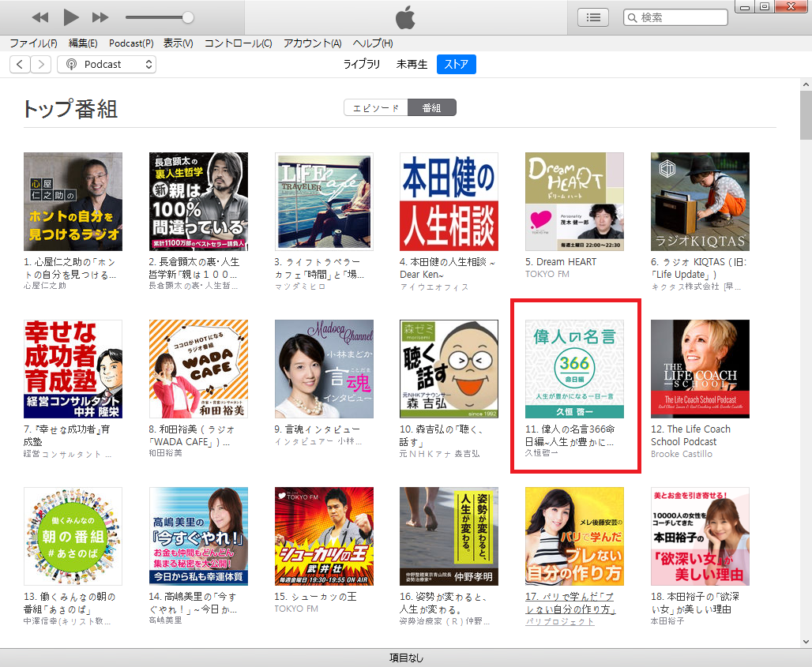Go forward with the right arrow button
This screenshot has width=812, height=667.
click(41, 64)
